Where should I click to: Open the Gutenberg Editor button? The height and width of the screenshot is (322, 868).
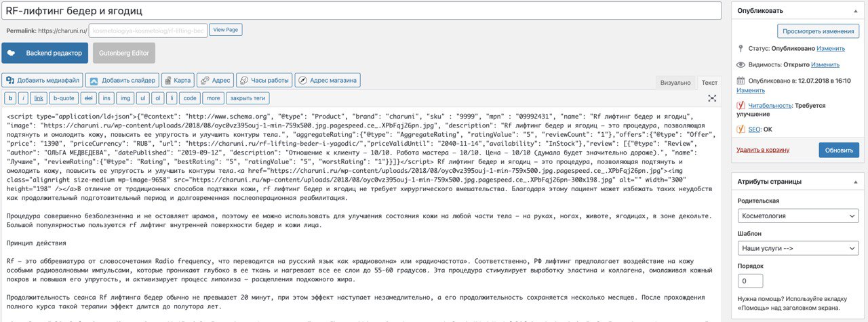click(x=124, y=53)
